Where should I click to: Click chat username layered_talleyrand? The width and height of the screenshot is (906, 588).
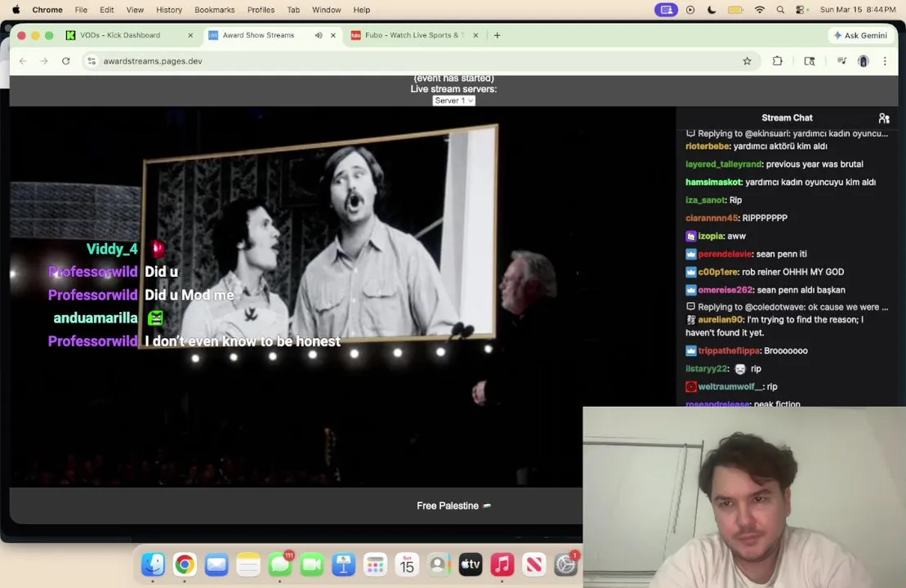coord(724,164)
